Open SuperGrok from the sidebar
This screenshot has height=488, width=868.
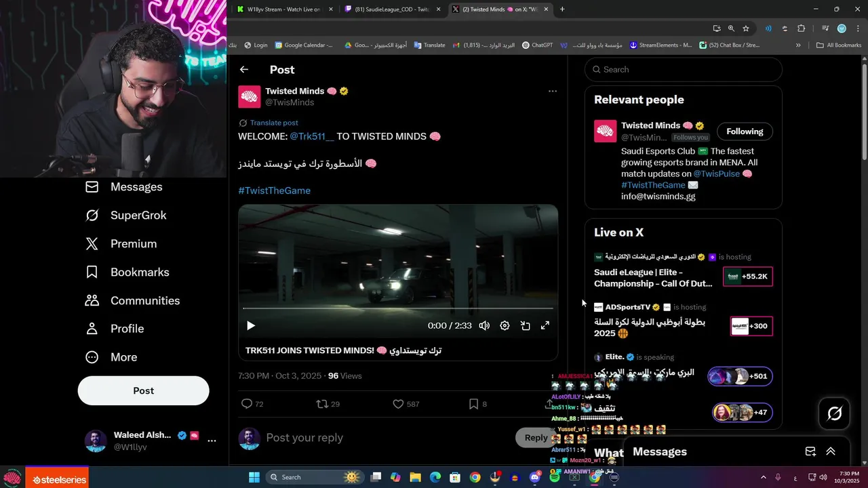click(126, 216)
